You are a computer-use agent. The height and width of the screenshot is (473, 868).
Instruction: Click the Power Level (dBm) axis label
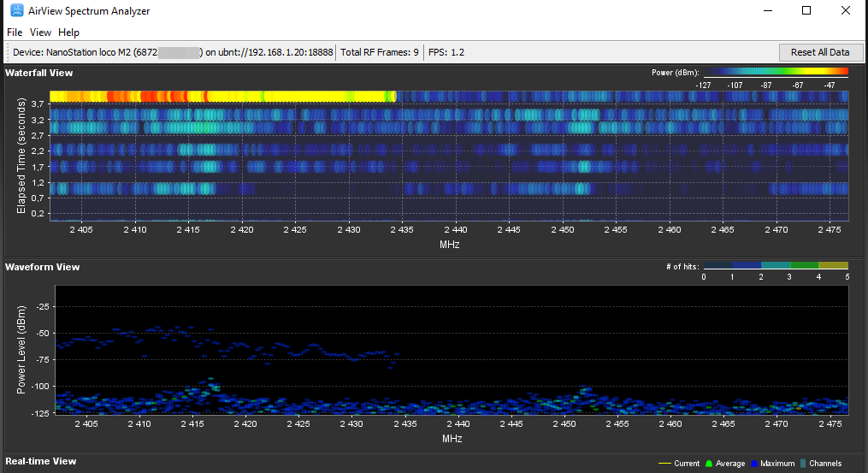tap(21, 350)
